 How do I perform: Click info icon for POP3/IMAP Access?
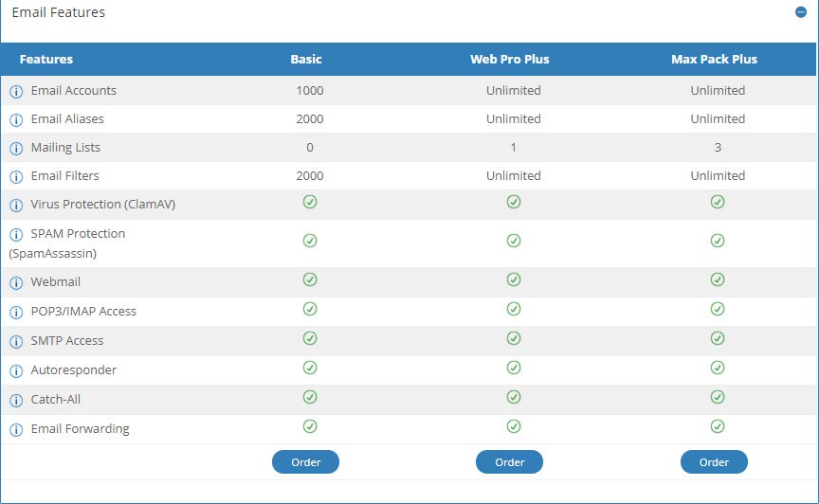(x=16, y=313)
